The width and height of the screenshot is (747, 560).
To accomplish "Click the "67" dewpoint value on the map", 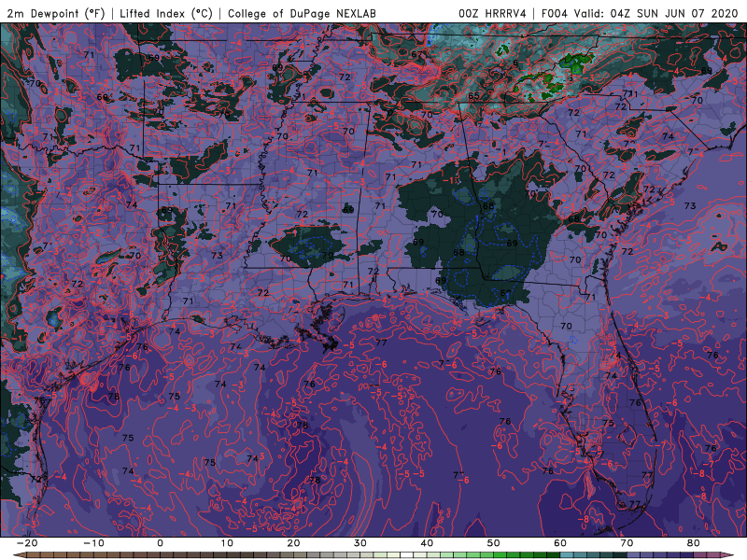I will tap(416, 54).
